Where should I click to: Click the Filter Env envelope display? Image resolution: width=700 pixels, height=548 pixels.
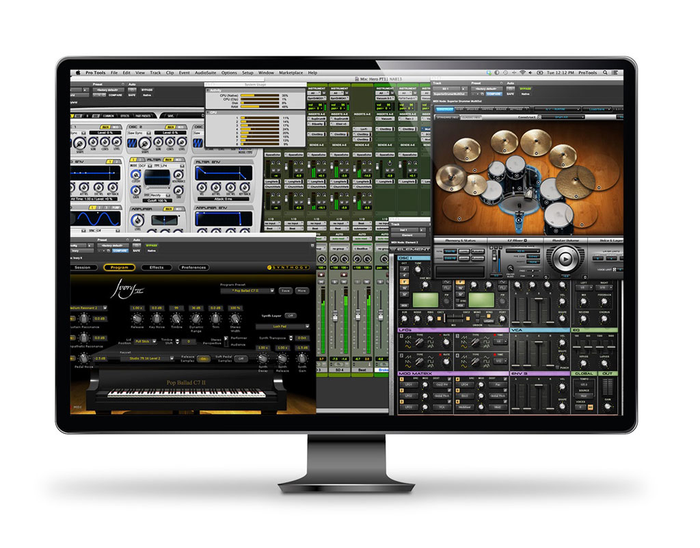(x=224, y=173)
